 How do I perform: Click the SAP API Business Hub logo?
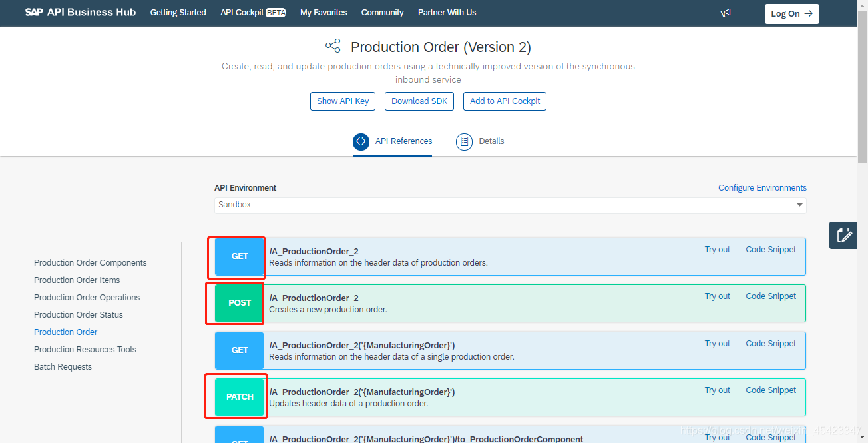coord(80,13)
